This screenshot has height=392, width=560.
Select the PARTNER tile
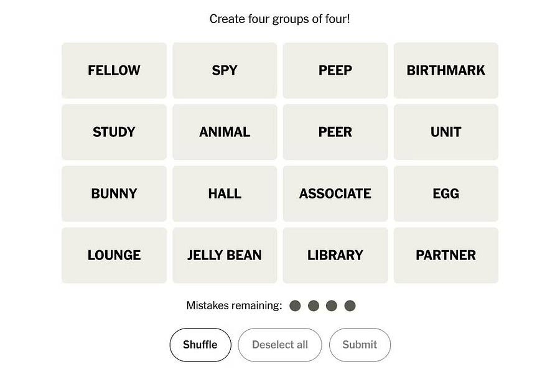[446, 255]
